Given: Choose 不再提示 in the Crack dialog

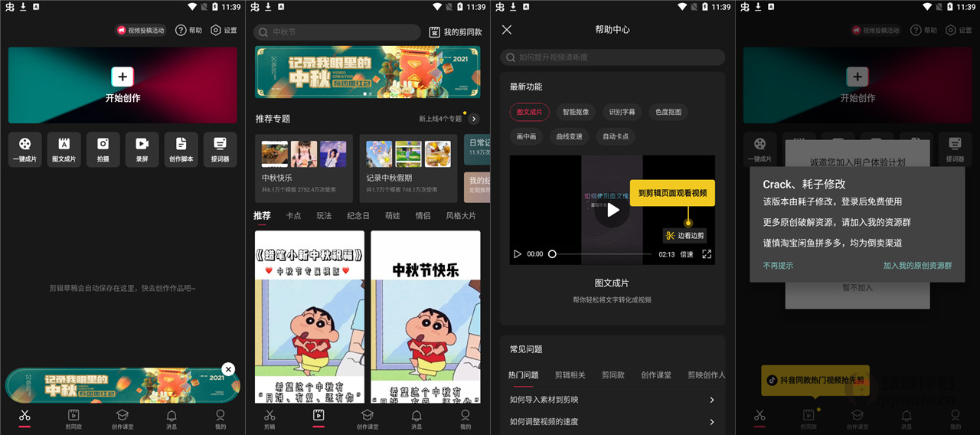Looking at the screenshot, I should click(778, 266).
